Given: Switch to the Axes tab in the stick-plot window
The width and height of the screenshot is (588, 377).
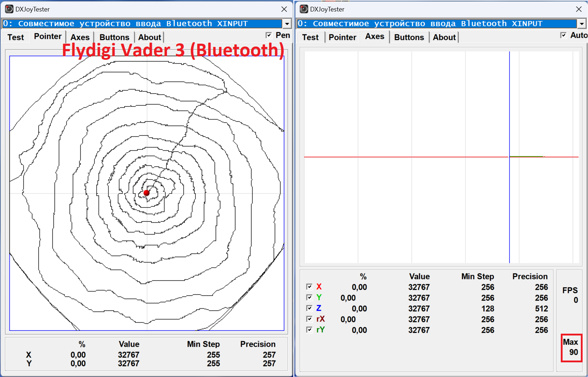Looking at the screenshot, I should (x=80, y=37).
